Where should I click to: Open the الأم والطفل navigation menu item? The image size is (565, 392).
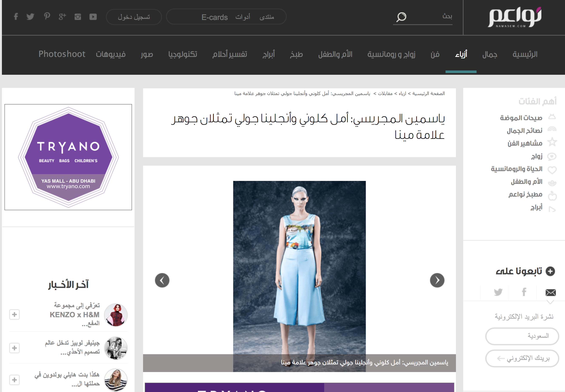(335, 54)
